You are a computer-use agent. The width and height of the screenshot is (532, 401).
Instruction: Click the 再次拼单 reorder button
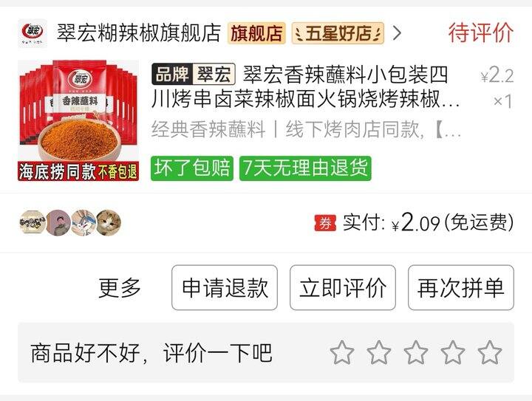[x=461, y=287]
